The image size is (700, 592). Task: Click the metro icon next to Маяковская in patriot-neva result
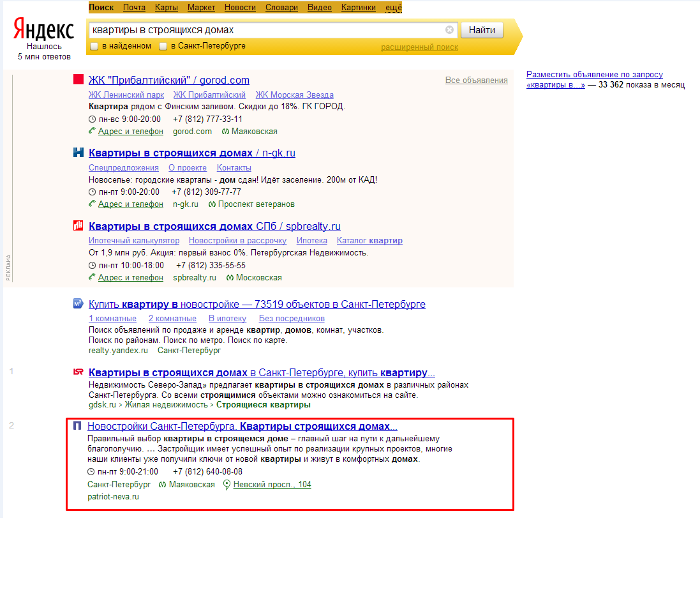pos(163,485)
